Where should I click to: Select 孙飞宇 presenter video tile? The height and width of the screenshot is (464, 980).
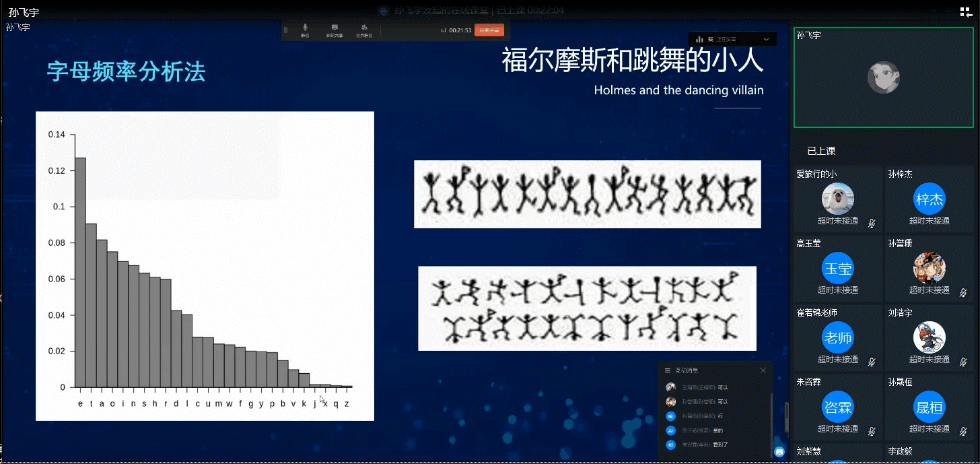[883, 77]
